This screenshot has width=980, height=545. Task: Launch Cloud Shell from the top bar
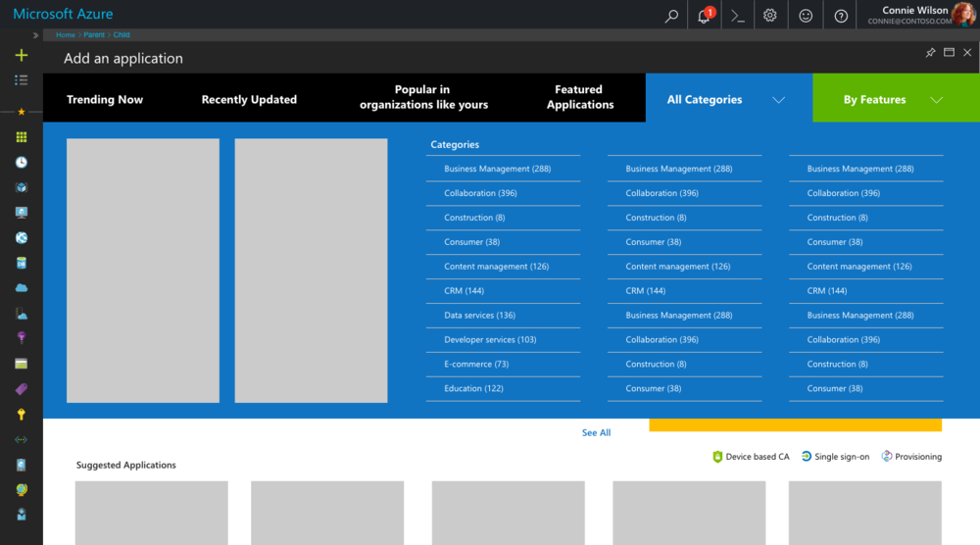[738, 17]
